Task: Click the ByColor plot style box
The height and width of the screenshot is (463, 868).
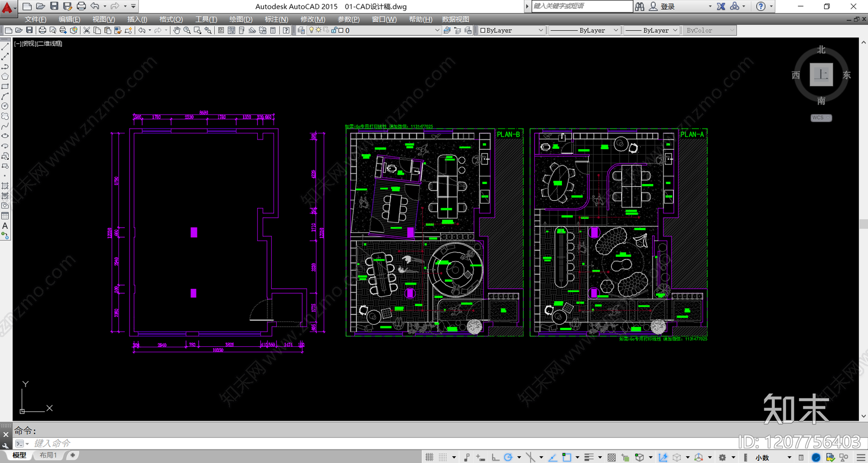Action: [709, 30]
